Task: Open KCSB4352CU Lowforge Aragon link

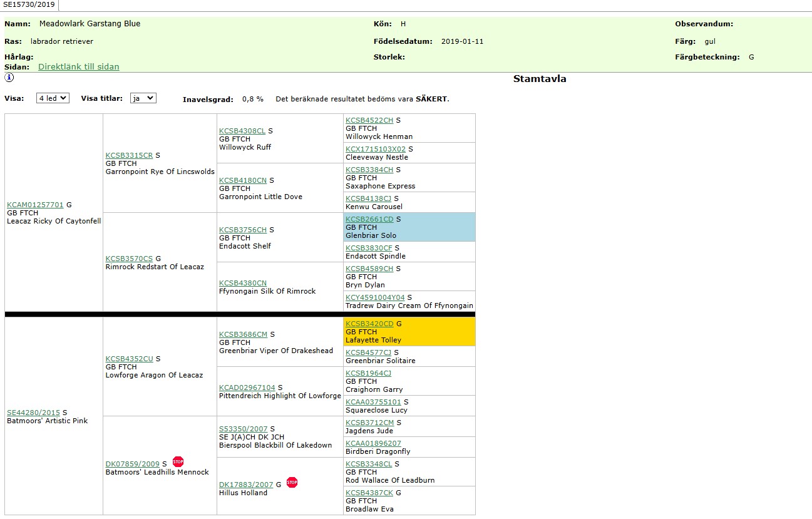Action: pyautogui.click(x=129, y=359)
